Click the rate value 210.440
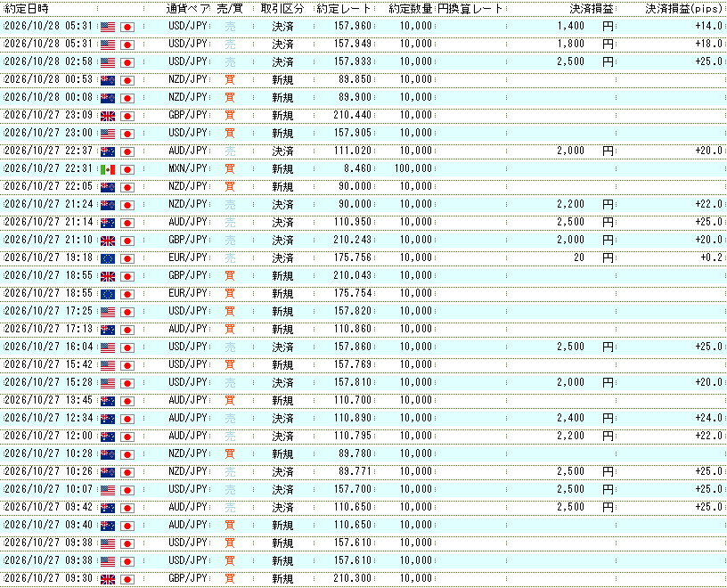This screenshot has height=588, width=727. click(x=353, y=115)
